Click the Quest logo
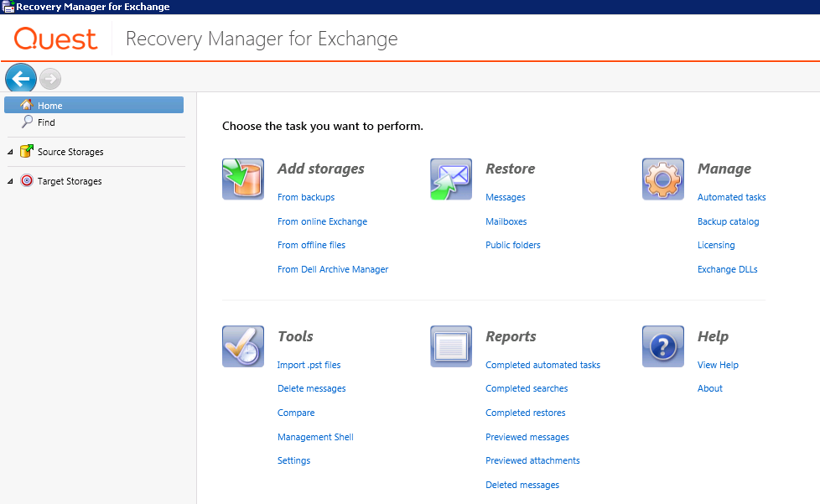The image size is (820, 504). [55, 39]
